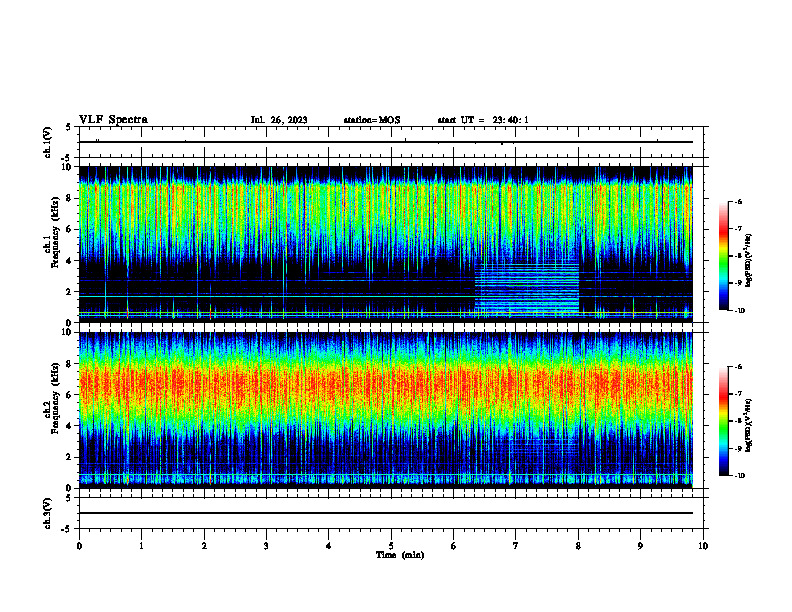
Task: Select the date "Jul. 26, 2023" text
Action: coord(279,120)
